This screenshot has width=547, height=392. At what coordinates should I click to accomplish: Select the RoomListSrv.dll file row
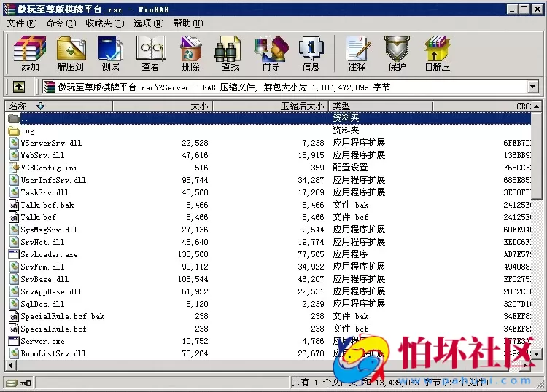coord(268,353)
